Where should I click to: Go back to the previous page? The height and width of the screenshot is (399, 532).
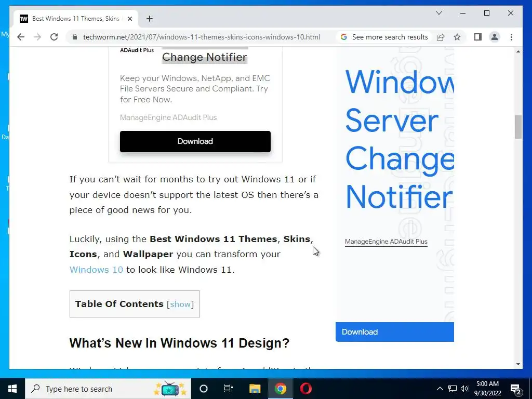[x=21, y=37]
